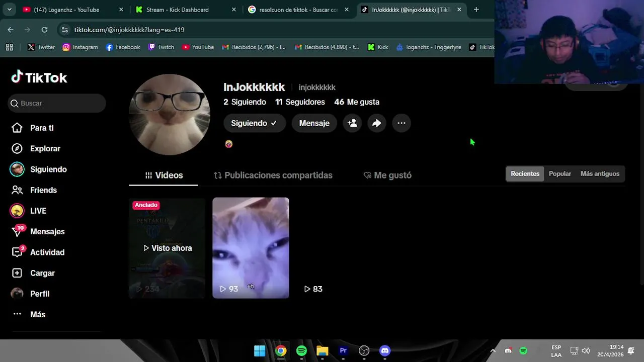Open the site info icon in address bar

pyautogui.click(x=64, y=30)
